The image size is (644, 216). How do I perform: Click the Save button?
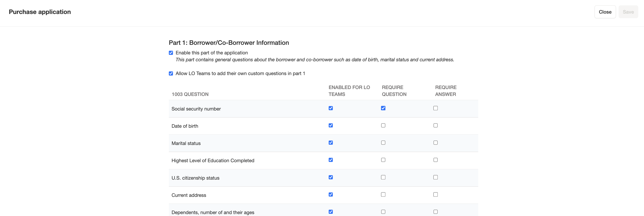click(x=628, y=12)
